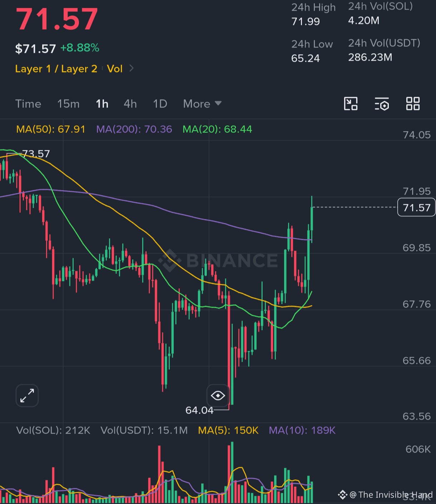Click the +8.88% change value

point(80,48)
